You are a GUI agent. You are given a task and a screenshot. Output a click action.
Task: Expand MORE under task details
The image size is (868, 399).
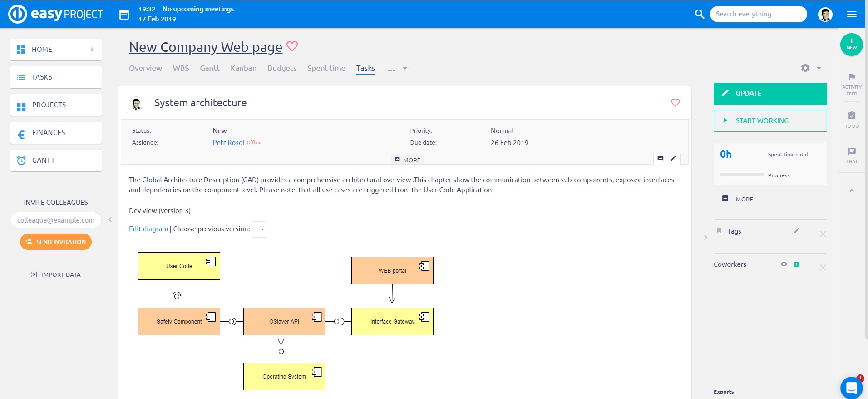408,160
